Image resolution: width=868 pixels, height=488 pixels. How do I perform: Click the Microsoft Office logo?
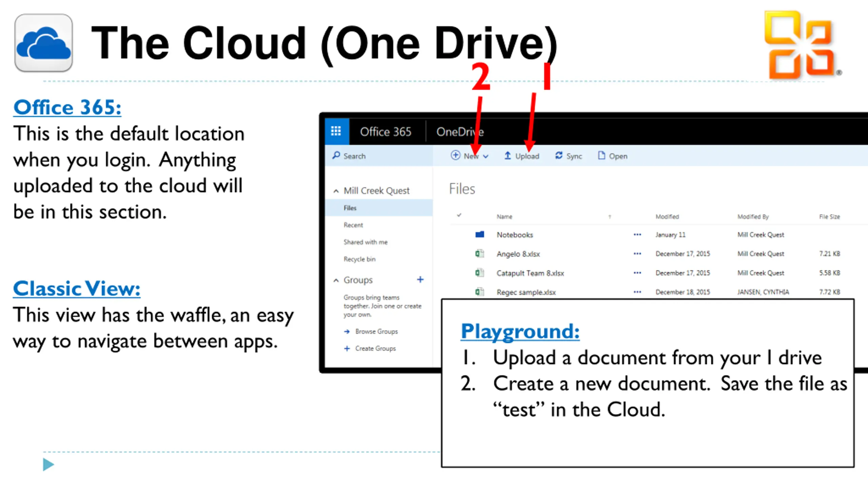802,45
